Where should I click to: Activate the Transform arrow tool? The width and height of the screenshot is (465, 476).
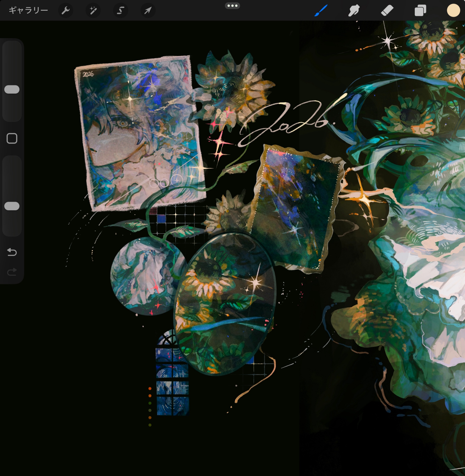click(x=148, y=10)
